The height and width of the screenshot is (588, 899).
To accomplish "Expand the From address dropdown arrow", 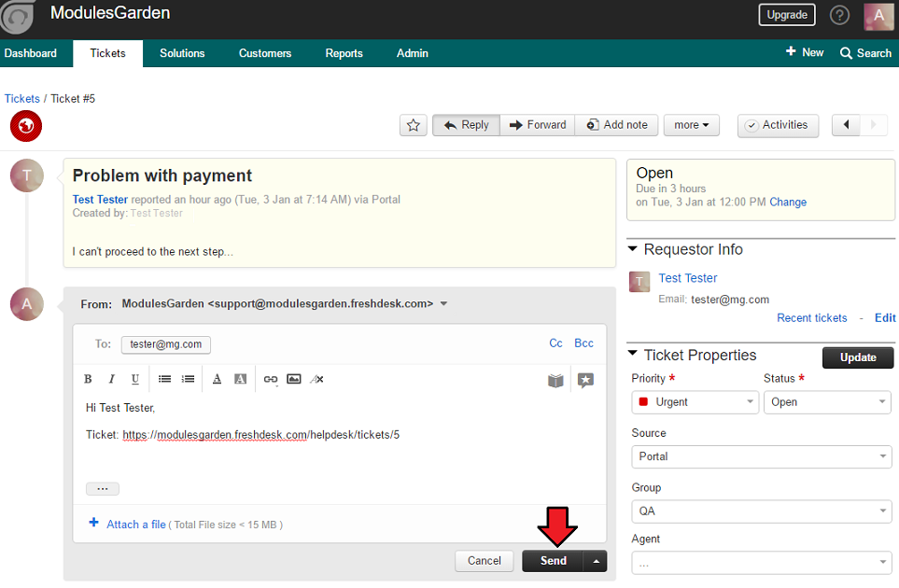I will coord(443,303).
